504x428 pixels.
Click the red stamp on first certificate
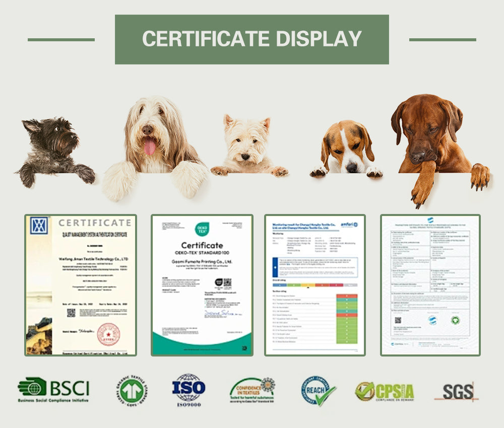[x=108, y=334]
